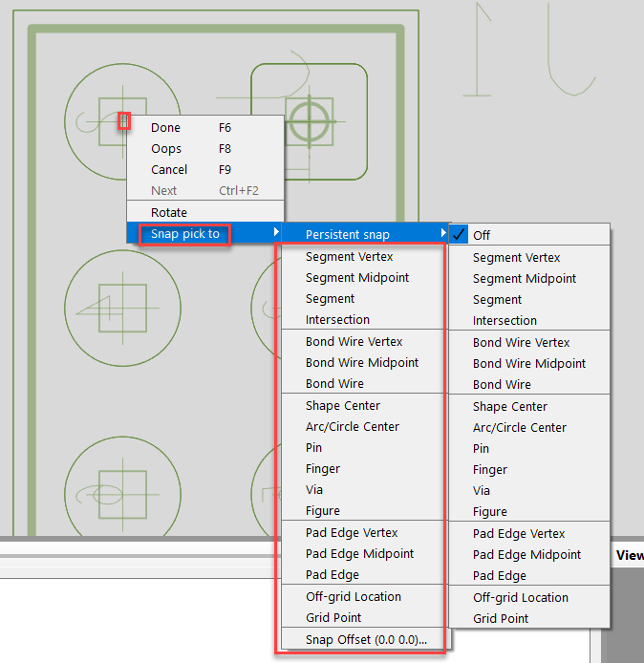Pick Segment Vertex in Snap pick to submenu

point(349,256)
